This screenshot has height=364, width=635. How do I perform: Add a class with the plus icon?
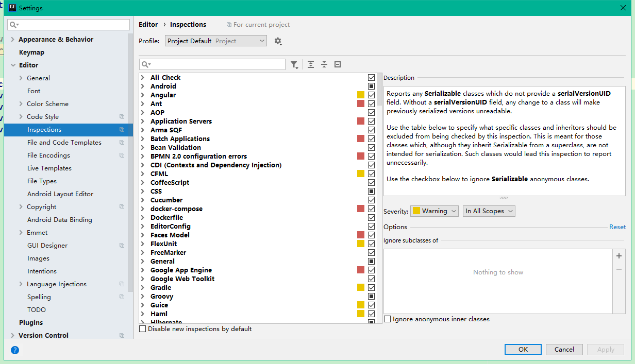[x=619, y=256]
